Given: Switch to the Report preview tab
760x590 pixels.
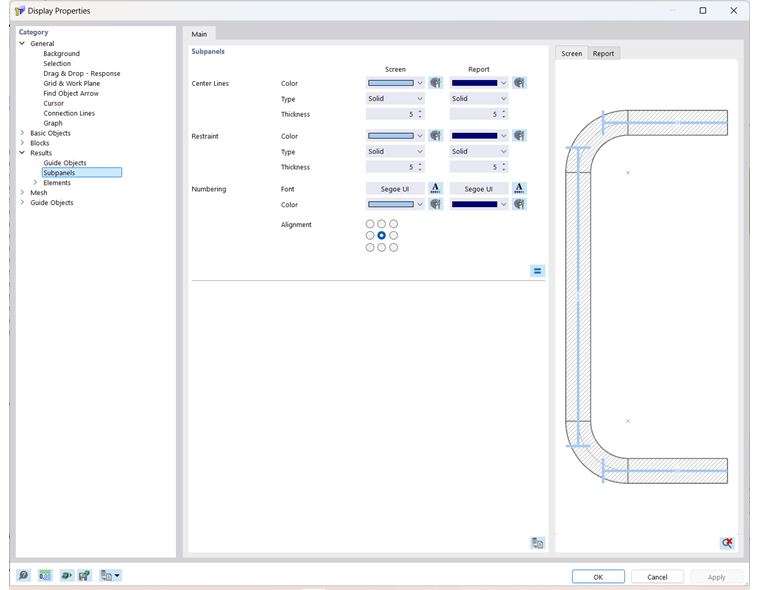Looking at the screenshot, I should [603, 53].
